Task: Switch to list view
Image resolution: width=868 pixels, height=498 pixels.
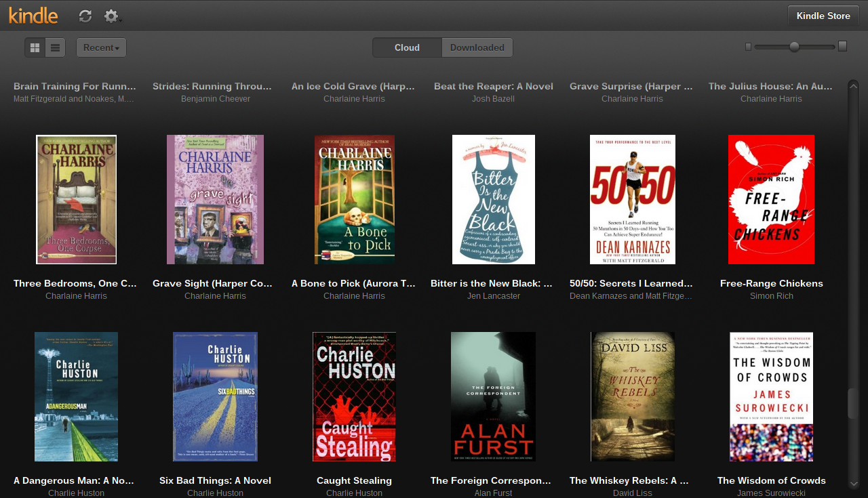Action: point(56,47)
